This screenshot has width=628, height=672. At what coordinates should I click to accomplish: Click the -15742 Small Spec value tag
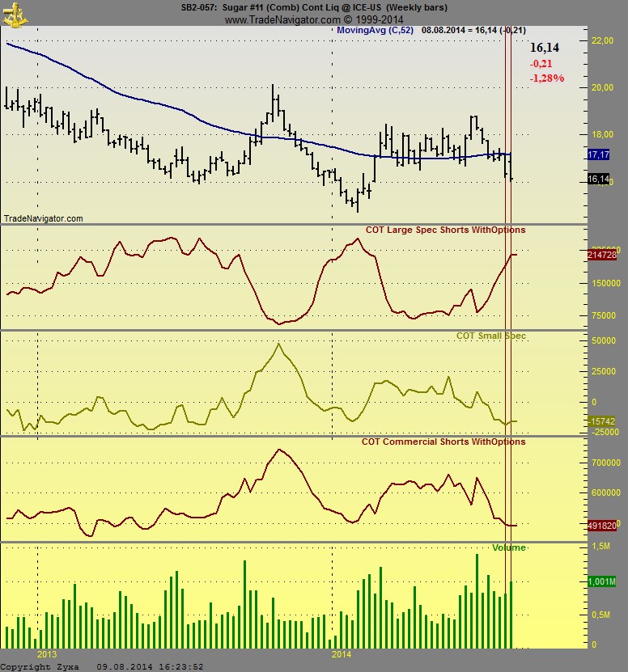coord(602,421)
